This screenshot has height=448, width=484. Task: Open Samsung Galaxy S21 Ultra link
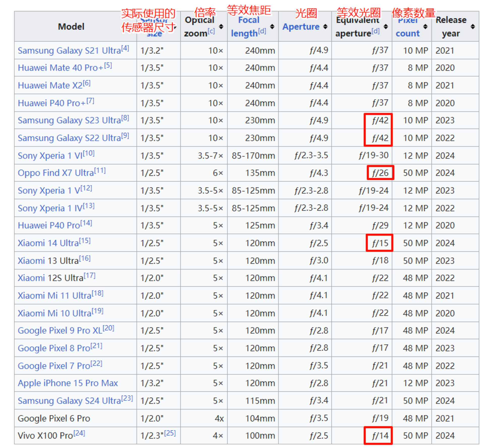pyautogui.click(x=69, y=51)
